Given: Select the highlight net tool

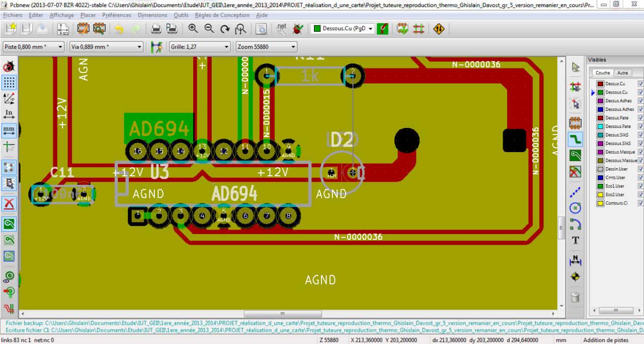Looking at the screenshot, I should click(576, 87).
